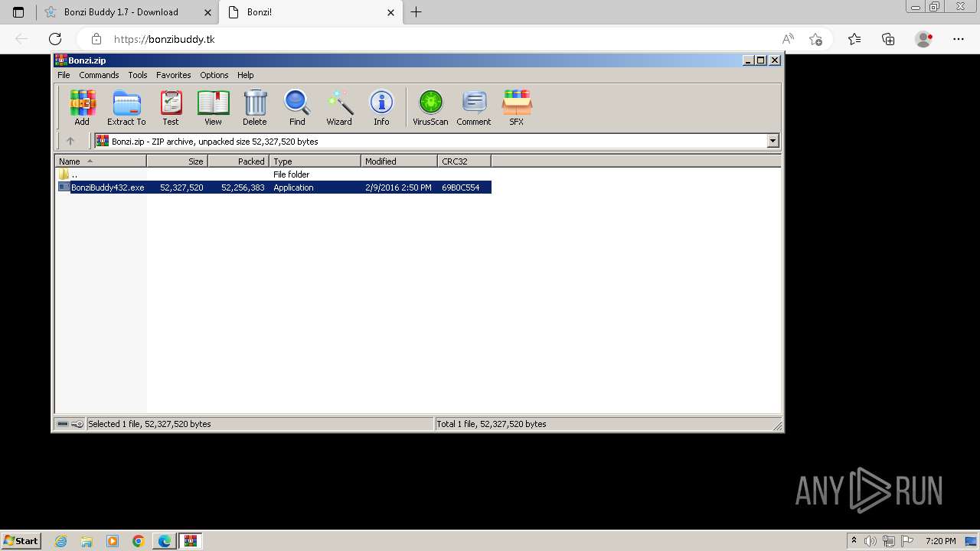Screen dimensions: 980x551
Task: Sort by the Name column header
Action: [100, 161]
